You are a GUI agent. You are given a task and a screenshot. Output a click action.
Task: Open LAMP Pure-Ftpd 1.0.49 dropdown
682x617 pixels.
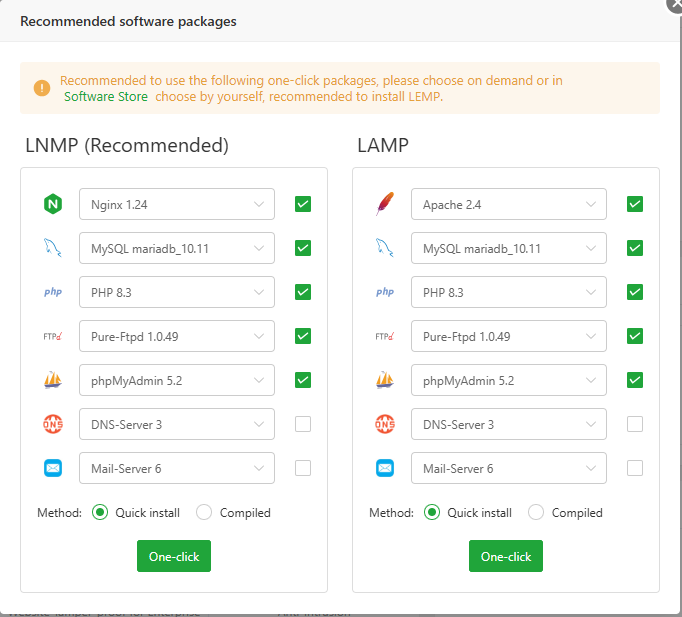point(509,336)
